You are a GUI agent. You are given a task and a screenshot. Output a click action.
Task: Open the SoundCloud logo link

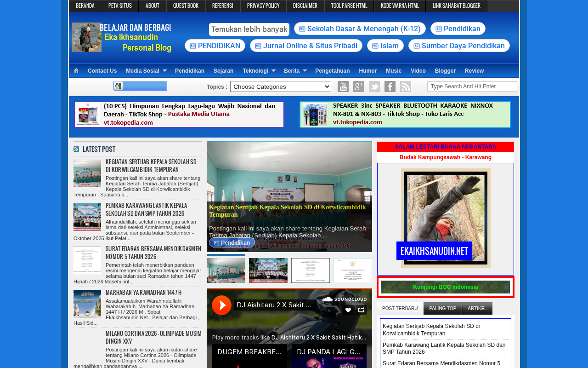[345, 299]
